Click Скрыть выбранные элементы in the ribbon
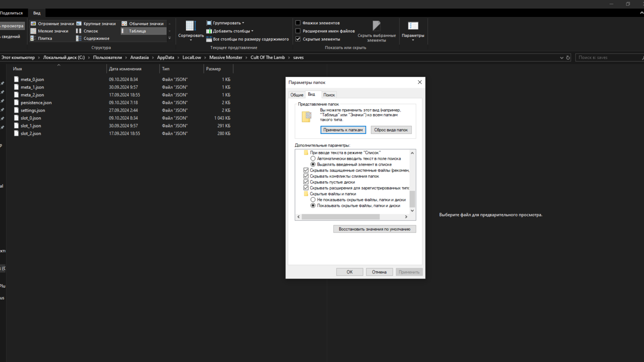The height and width of the screenshot is (362, 644). coord(377,31)
